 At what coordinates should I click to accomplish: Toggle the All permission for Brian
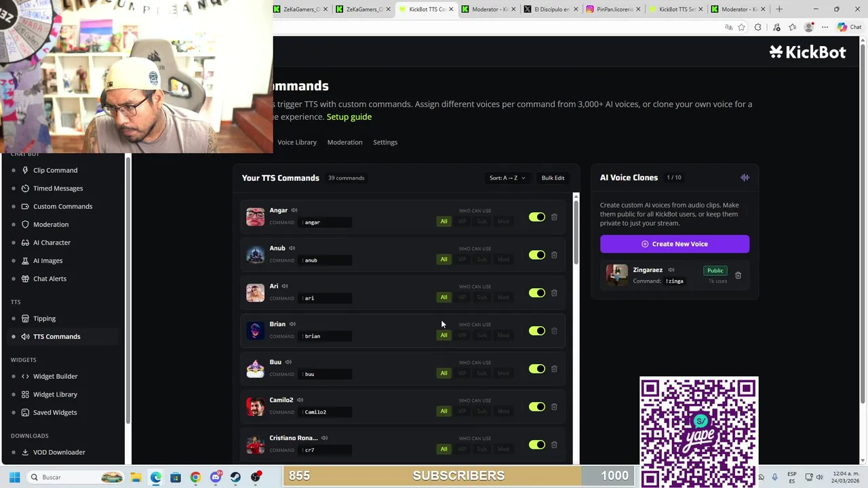pyautogui.click(x=443, y=335)
